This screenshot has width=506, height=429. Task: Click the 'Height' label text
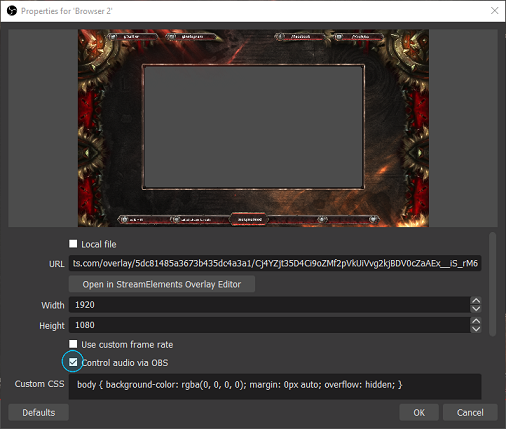tap(52, 326)
